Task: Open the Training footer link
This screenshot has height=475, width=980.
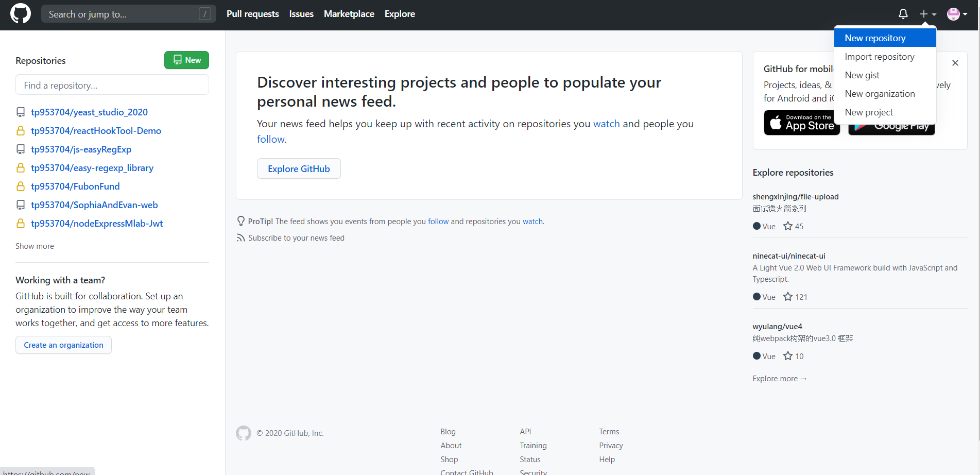Action: pyautogui.click(x=533, y=446)
